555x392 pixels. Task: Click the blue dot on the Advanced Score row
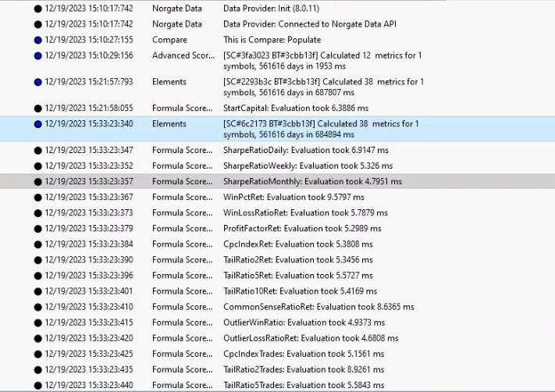coord(38,55)
